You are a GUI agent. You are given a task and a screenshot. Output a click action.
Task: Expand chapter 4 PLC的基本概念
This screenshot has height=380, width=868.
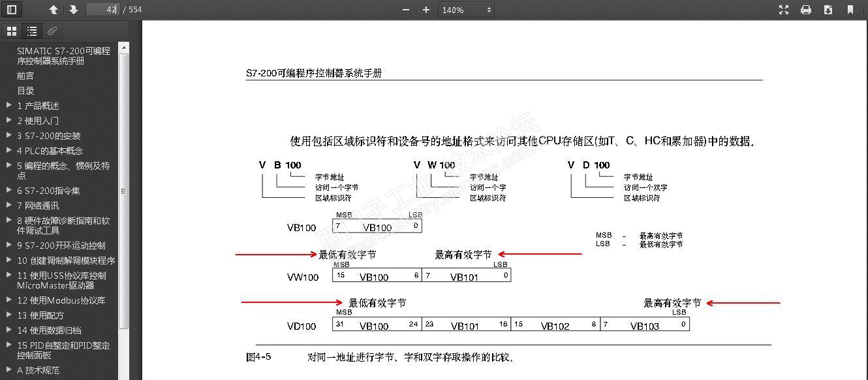(x=9, y=150)
